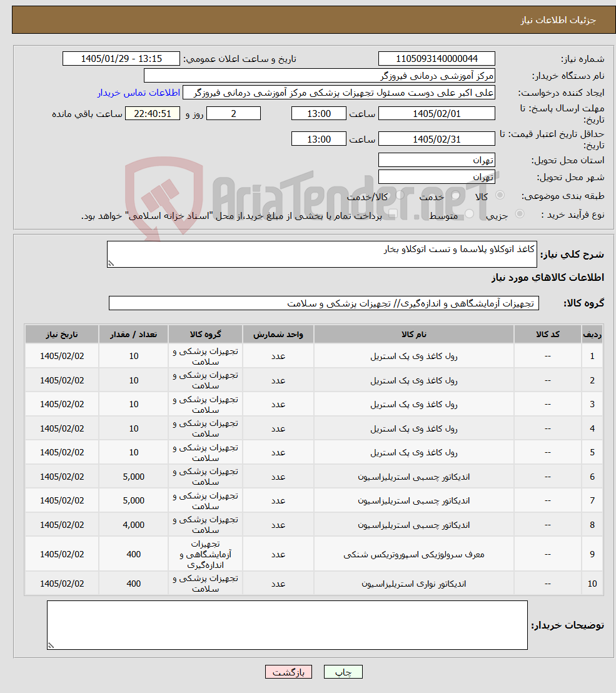616x693 pixels.
Task: Click the delivery city field تهران
Action: [x=437, y=177]
